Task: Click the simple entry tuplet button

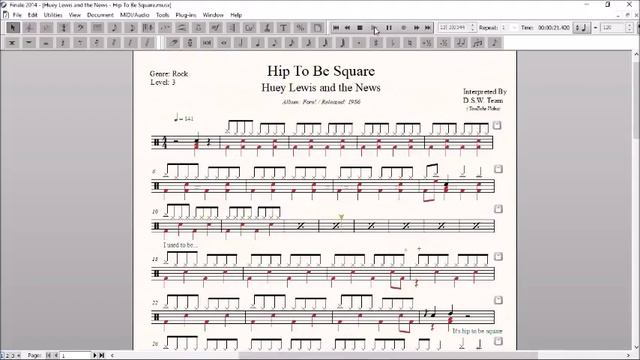Action: tap(478, 42)
